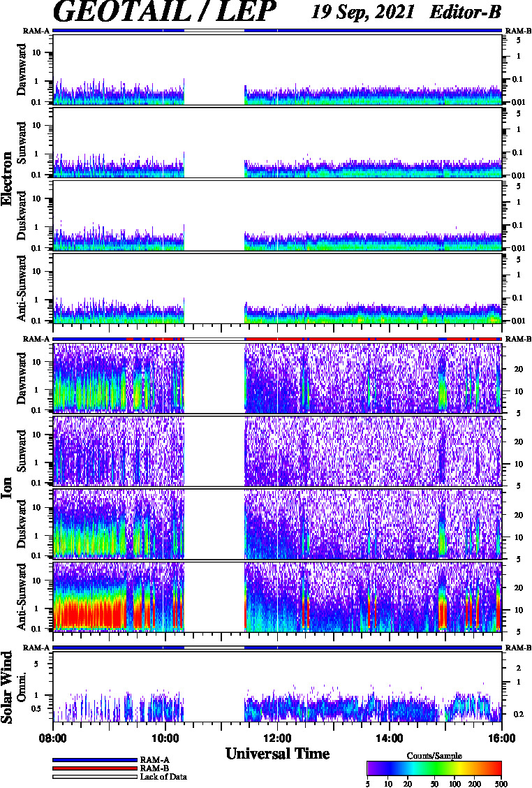Image resolution: width=532 pixels, height=788 pixels.
Task: Click the Universal Time axis title
Action: (x=277, y=753)
